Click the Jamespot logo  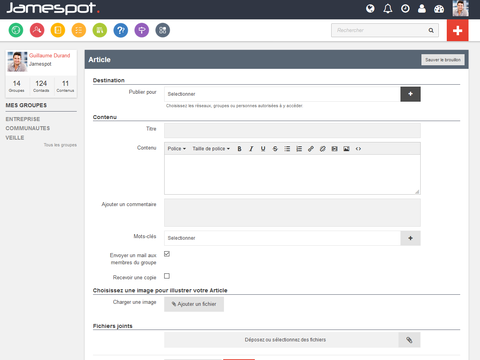(53, 8)
